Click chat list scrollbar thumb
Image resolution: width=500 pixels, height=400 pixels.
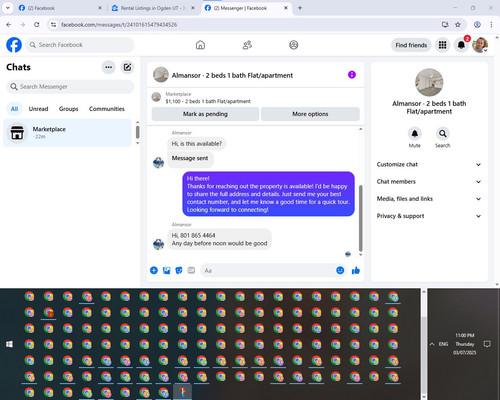coord(137,132)
